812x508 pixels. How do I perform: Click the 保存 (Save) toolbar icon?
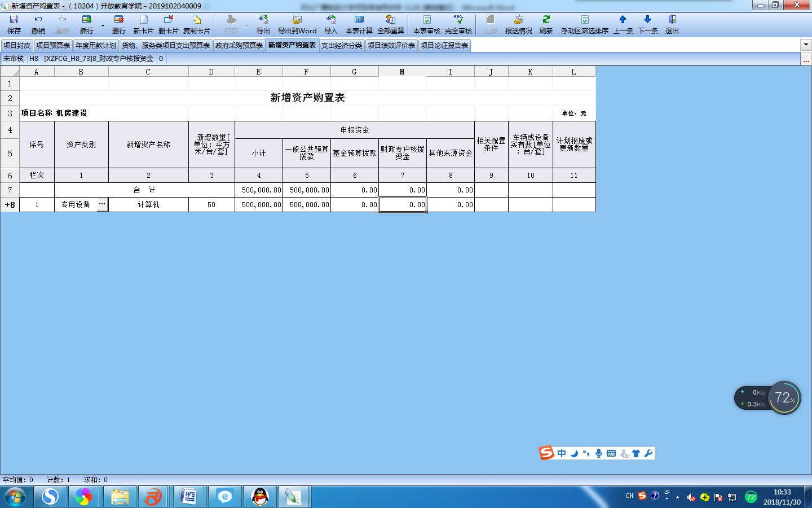(x=14, y=25)
